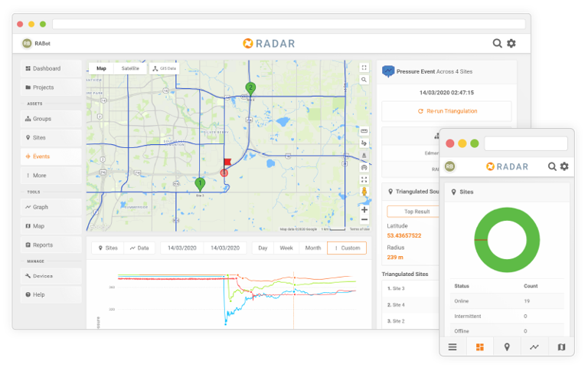Screen dimensions: 588x368
Task: Tap the hamburger menu in mobile bottom bar
Action: coord(452,347)
